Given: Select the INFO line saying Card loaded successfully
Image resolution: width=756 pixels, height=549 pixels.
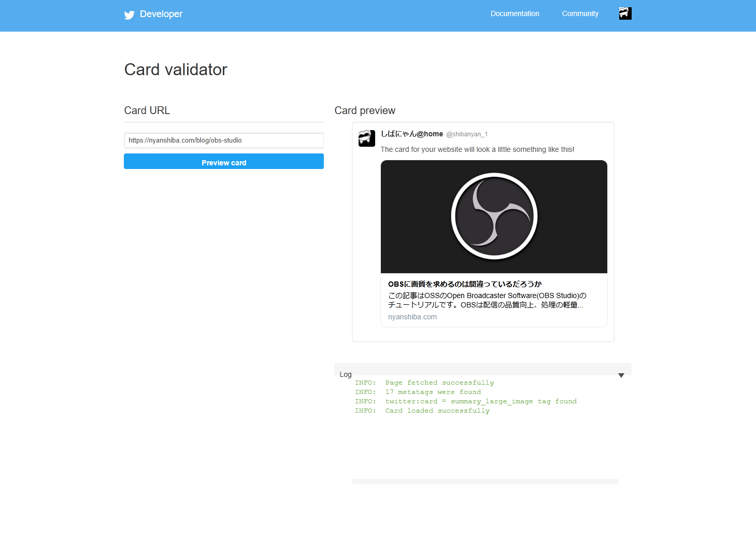Looking at the screenshot, I should coord(422,410).
